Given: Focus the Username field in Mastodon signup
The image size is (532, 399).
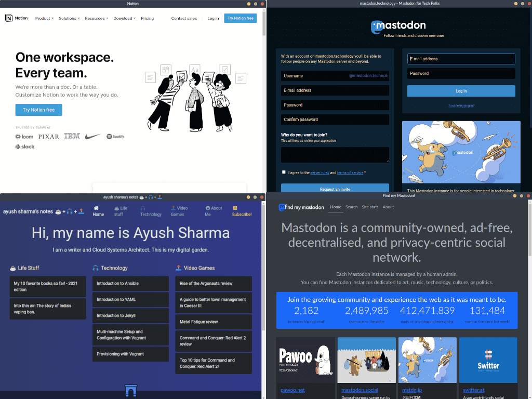Looking at the screenshot, I should [x=335, y=76].
